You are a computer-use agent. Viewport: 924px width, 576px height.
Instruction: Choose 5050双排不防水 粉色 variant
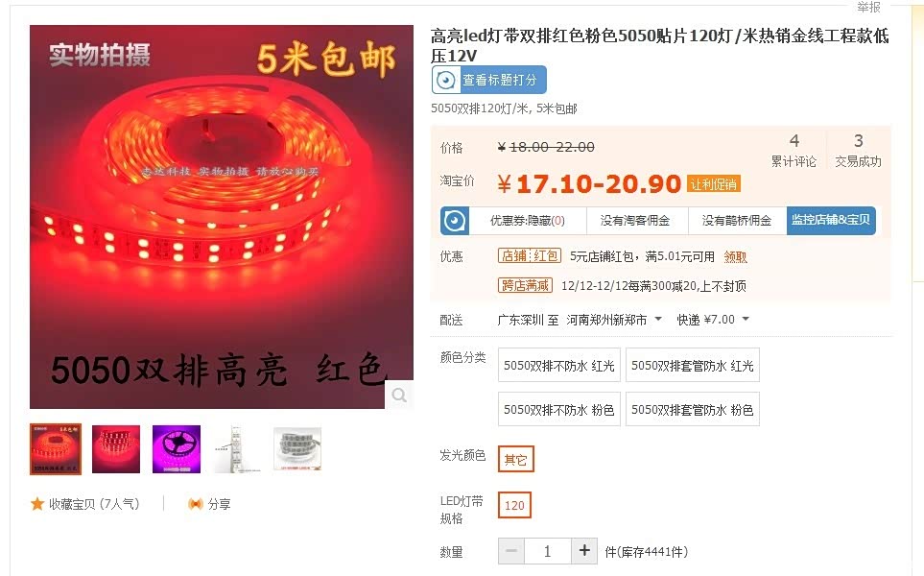558,409
